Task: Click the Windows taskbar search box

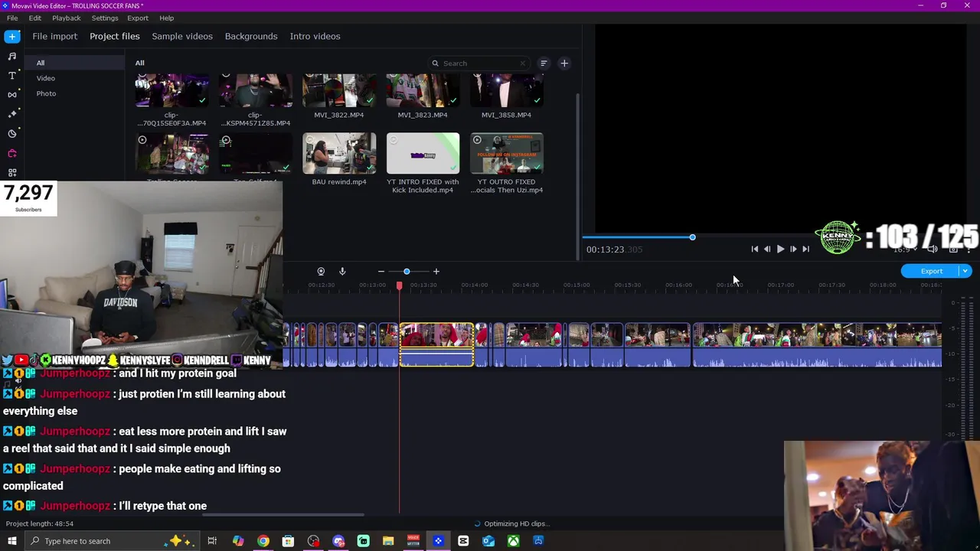Action: [x=112, y=541]
